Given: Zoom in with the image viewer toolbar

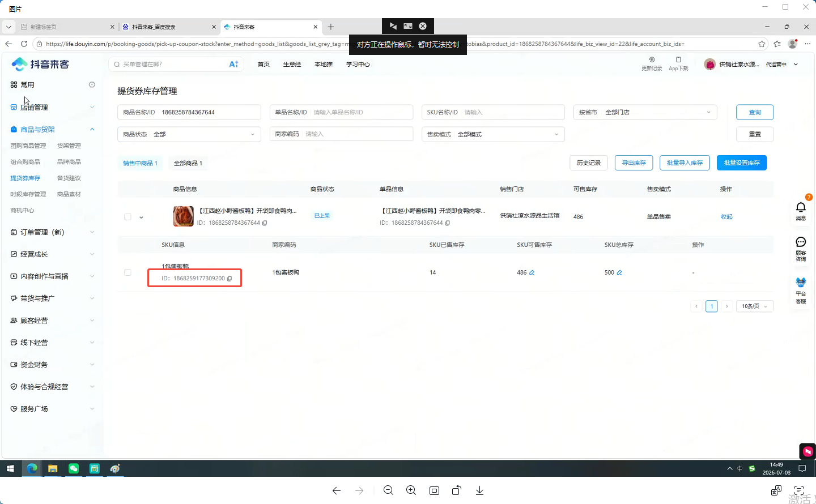Looking at the screenshot, I should click(411, 490).
